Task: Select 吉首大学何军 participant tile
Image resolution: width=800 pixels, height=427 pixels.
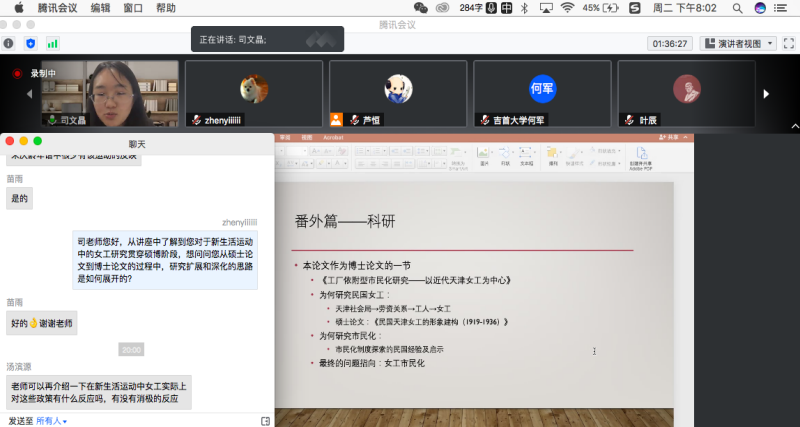Action: [541, 93]
